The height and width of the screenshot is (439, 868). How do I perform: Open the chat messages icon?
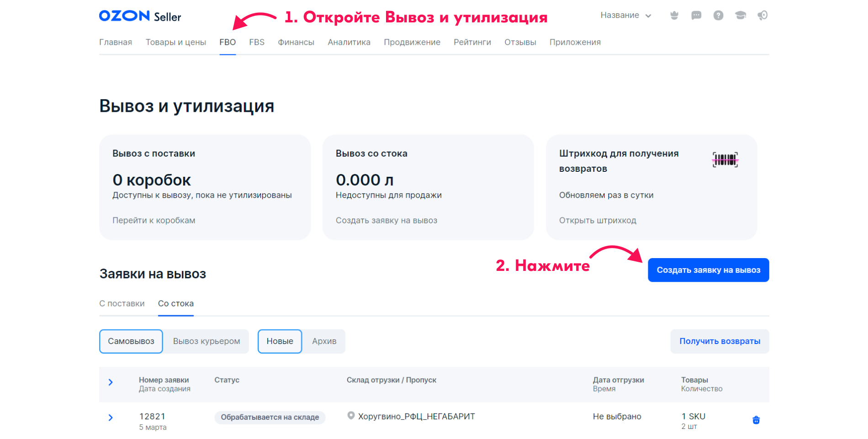click(x=696, y=16)
